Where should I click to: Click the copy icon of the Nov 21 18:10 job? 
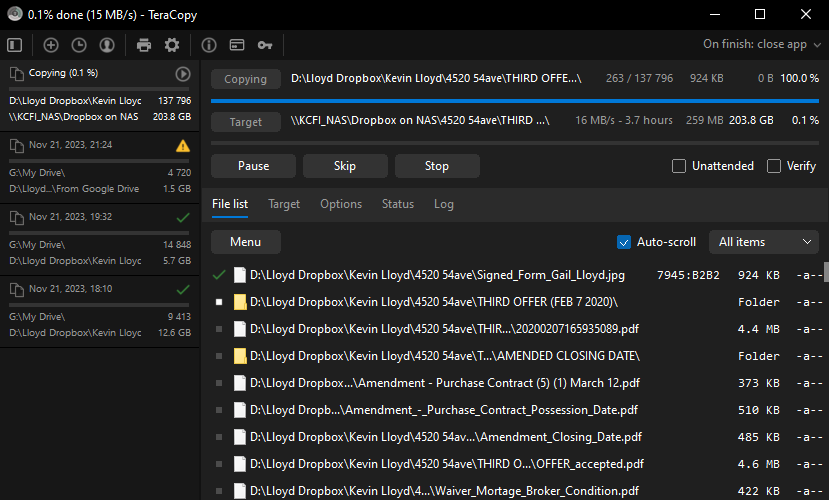(16, 289)
